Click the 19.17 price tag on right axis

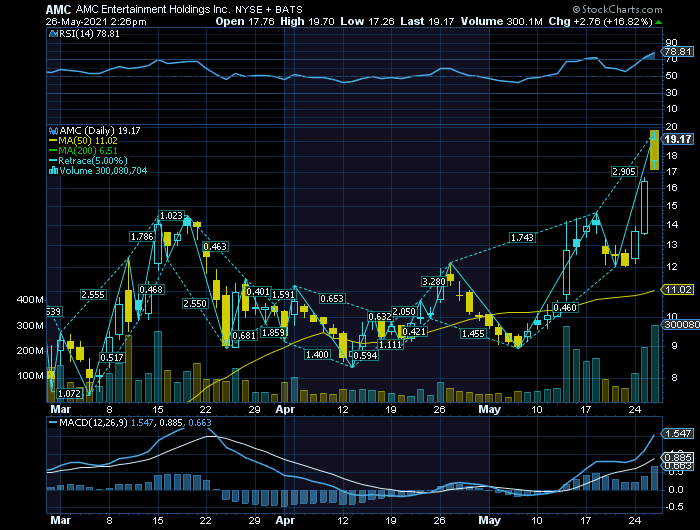click(x=678, y=139)
